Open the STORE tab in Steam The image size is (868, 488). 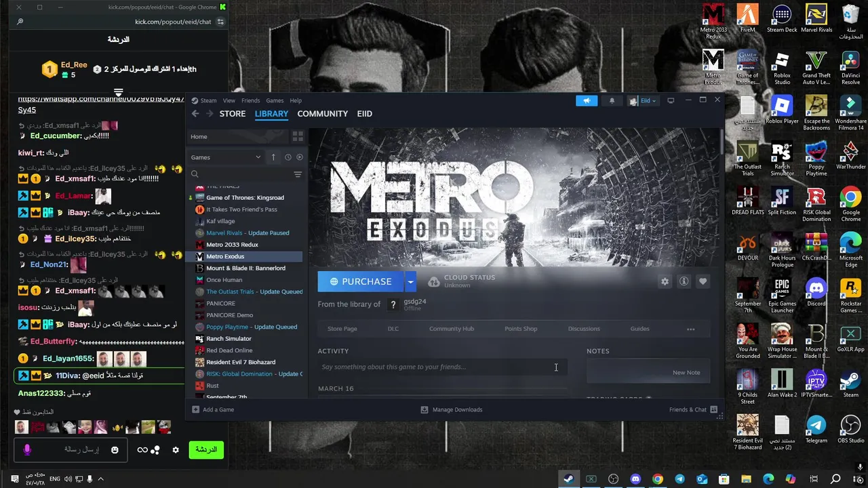(233, 114)
